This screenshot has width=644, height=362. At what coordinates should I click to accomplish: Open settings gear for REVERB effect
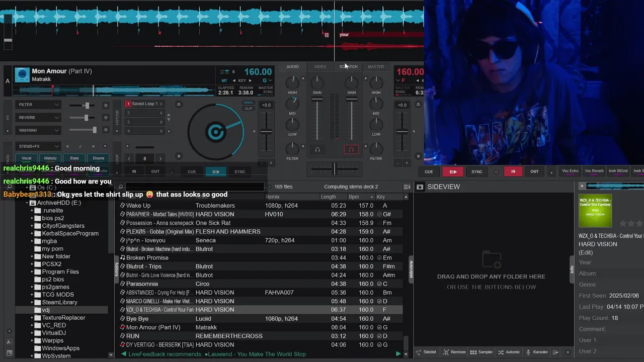coord(106,118)
